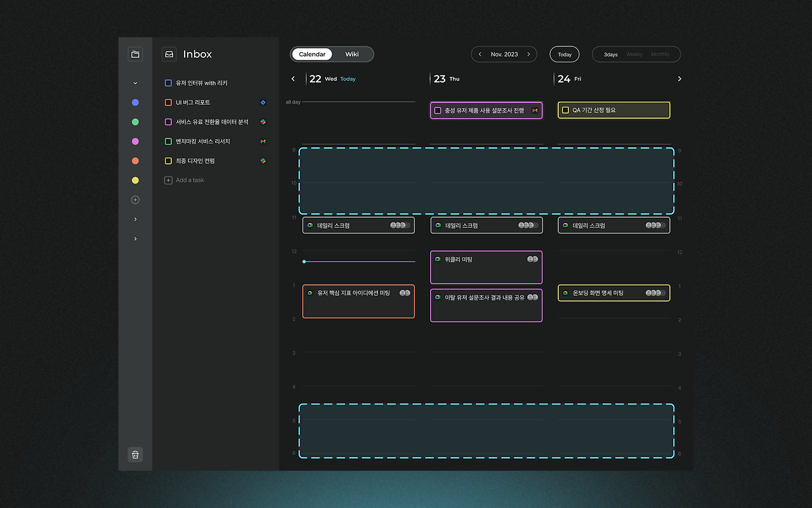Select the 3days view

[611, 55]
